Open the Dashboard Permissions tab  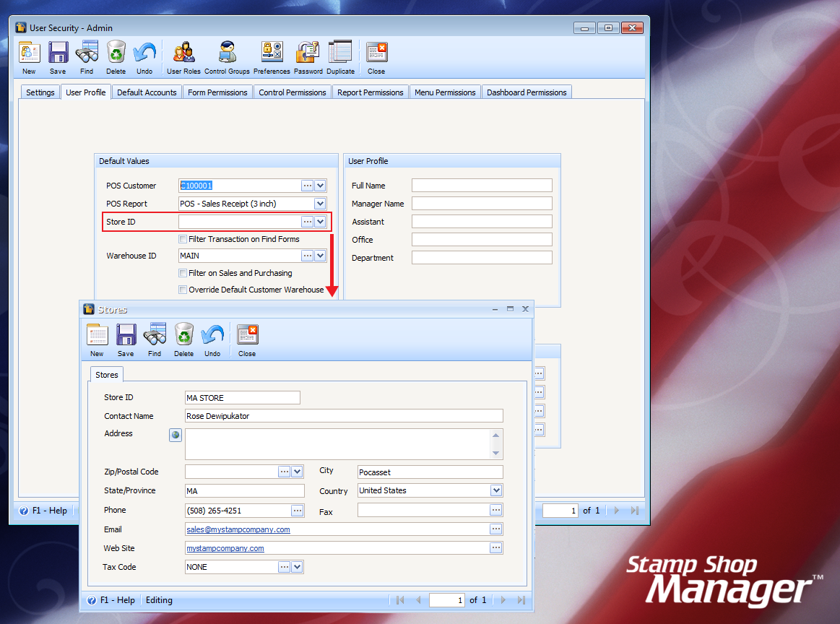coord(527,92)
